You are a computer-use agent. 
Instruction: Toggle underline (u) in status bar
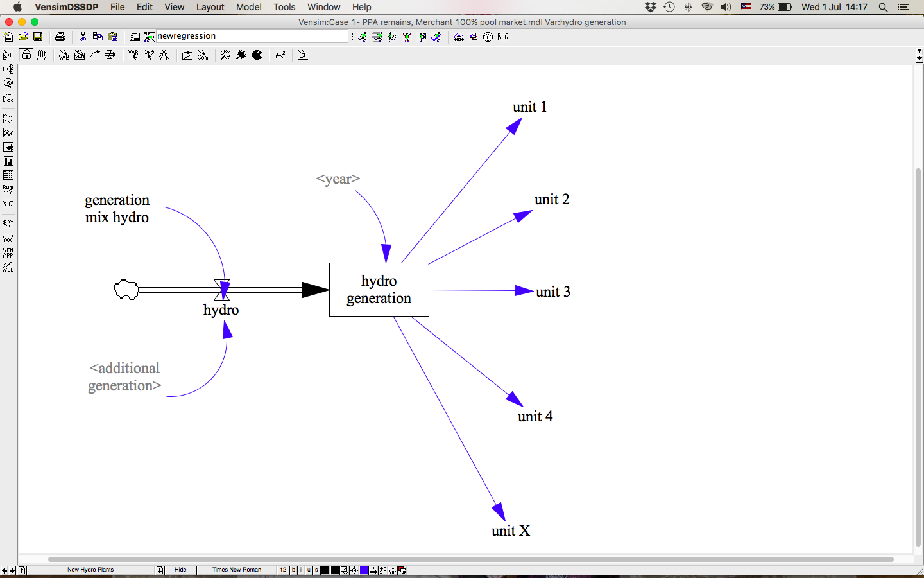(309, 570)
